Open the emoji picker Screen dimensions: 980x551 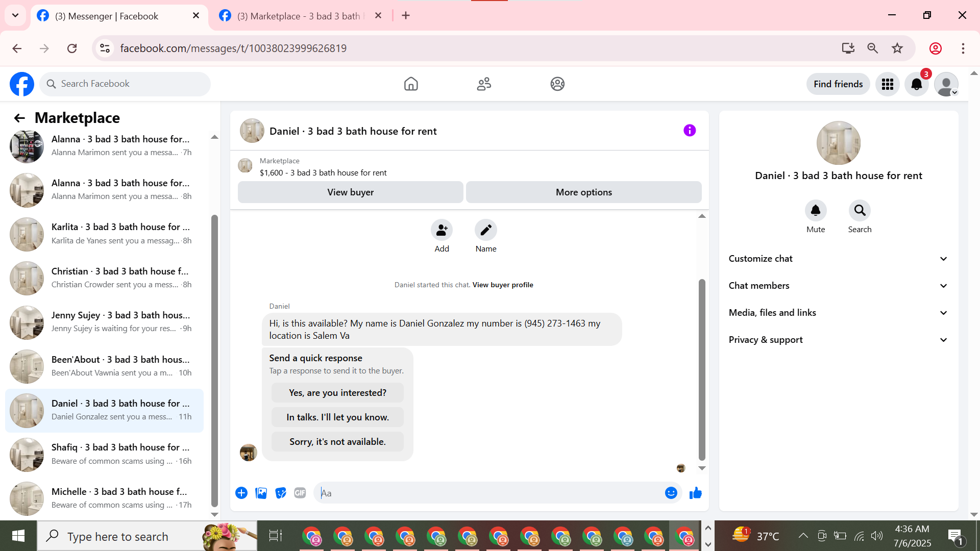(671, 493)
